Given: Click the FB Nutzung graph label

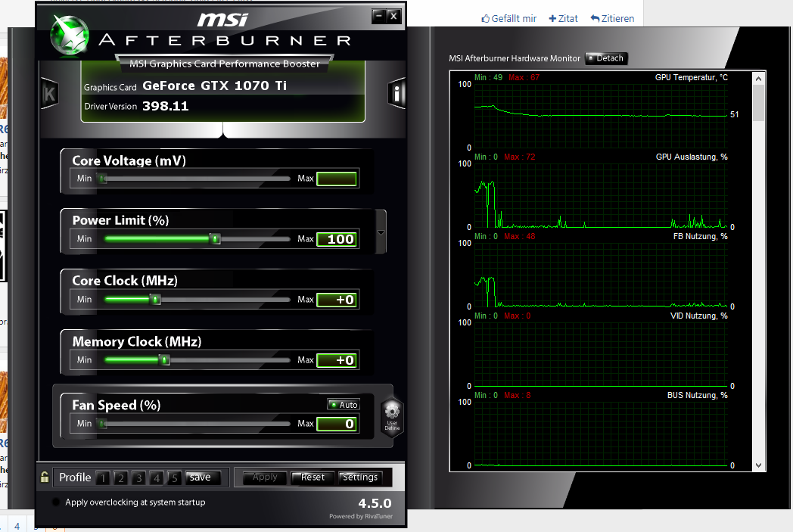Looking at the screenshot, I should point(700,236).
